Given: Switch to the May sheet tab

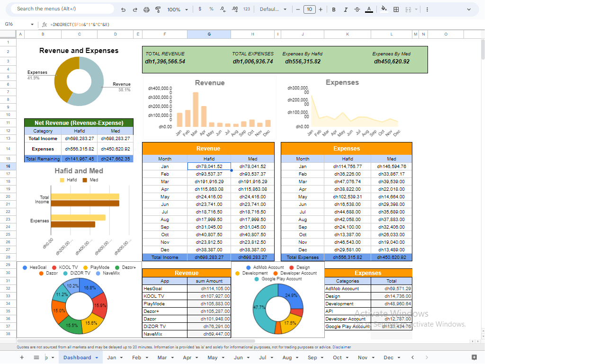Looking at the screenshot, I should pyautogui.click(x=213, y=357).
